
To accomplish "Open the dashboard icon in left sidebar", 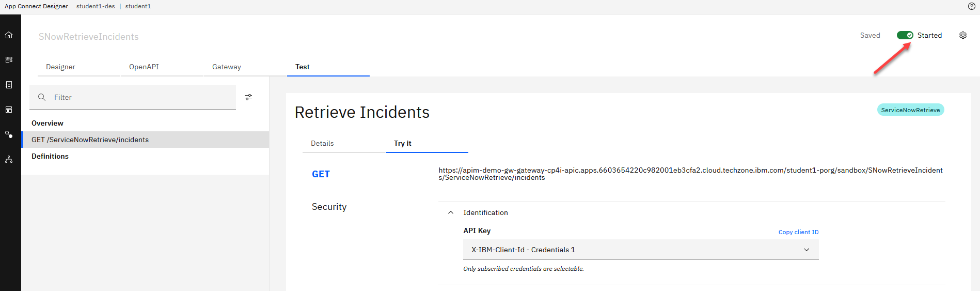I will pyautogui.click(x=9, y=60).
